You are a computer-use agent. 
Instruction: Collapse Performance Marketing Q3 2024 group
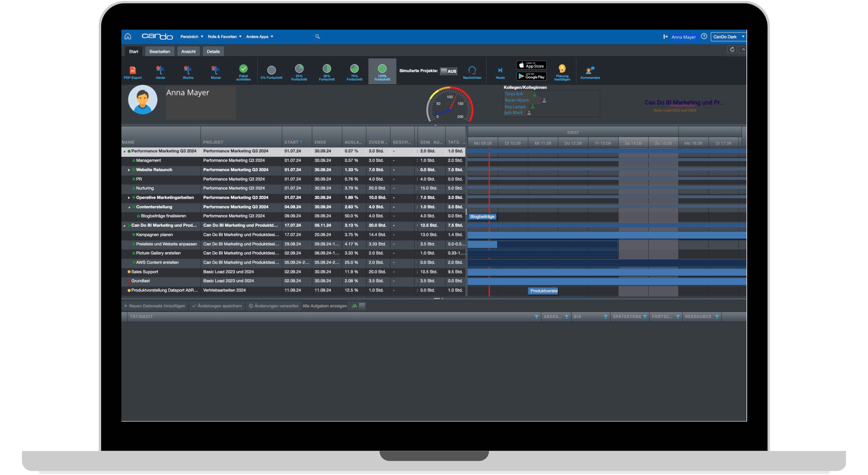click(125, 151)
